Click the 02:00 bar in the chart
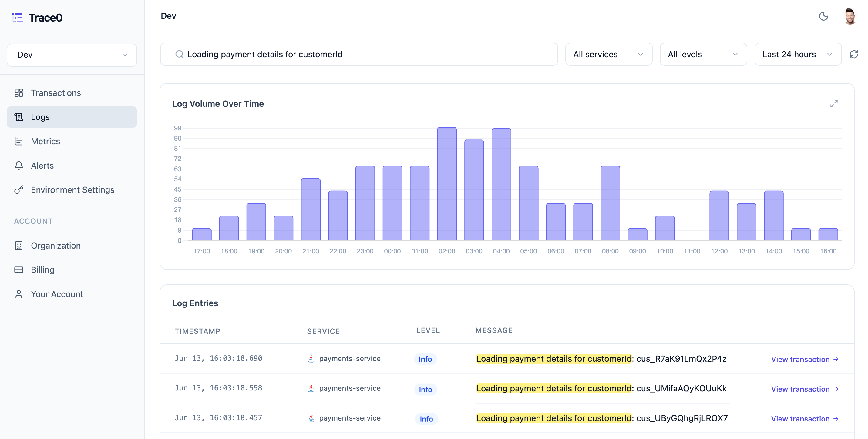The image size is (868, 439). [x=447, y=184]
